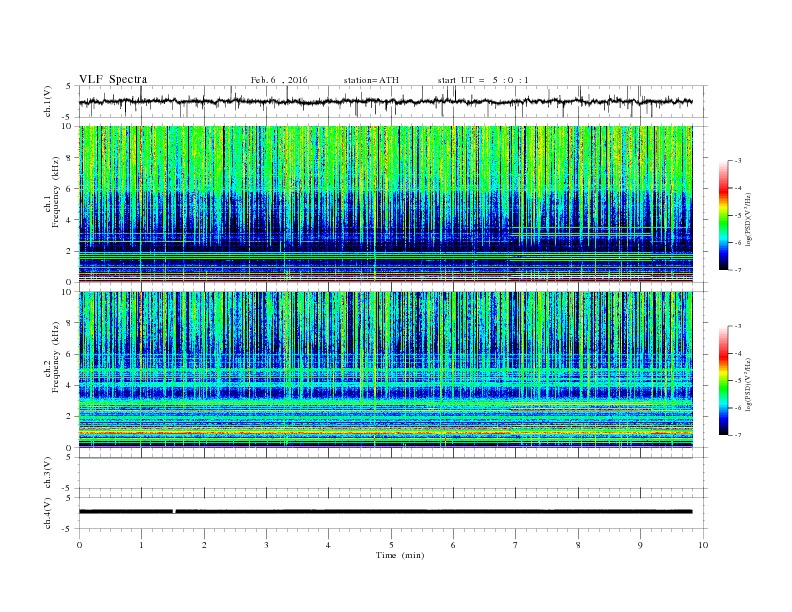Click the ch.1 voltage waveform trace
This screenshot has height=612, width=792.
[385, 101]
